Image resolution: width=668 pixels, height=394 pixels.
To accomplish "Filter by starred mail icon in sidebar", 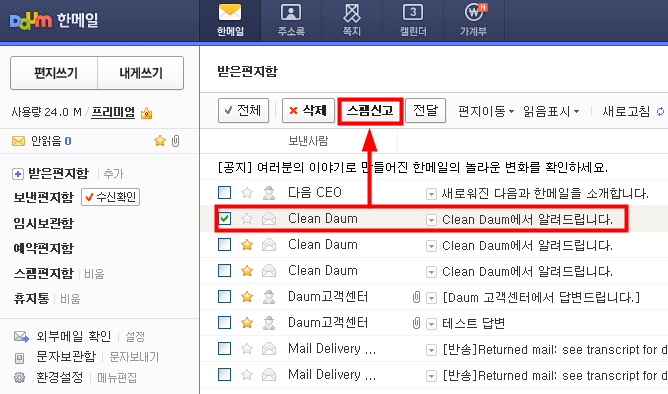I will click(x=160, y=141).
